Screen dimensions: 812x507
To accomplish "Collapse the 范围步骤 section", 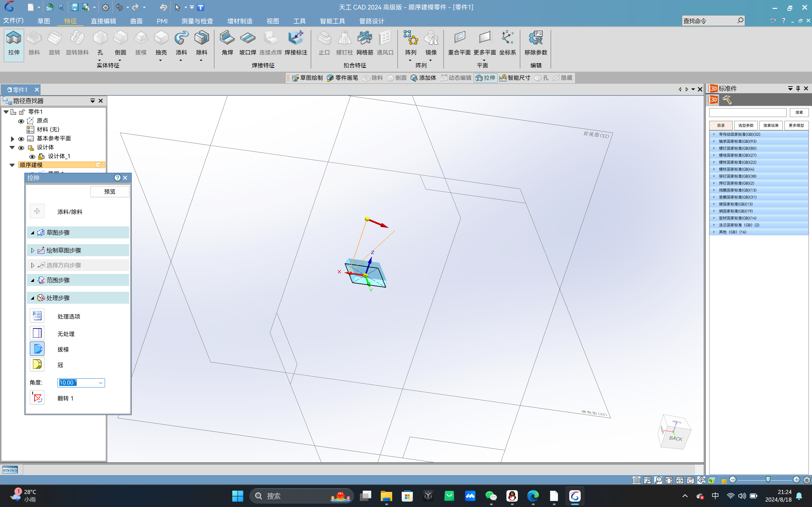I will coord(33,280).
